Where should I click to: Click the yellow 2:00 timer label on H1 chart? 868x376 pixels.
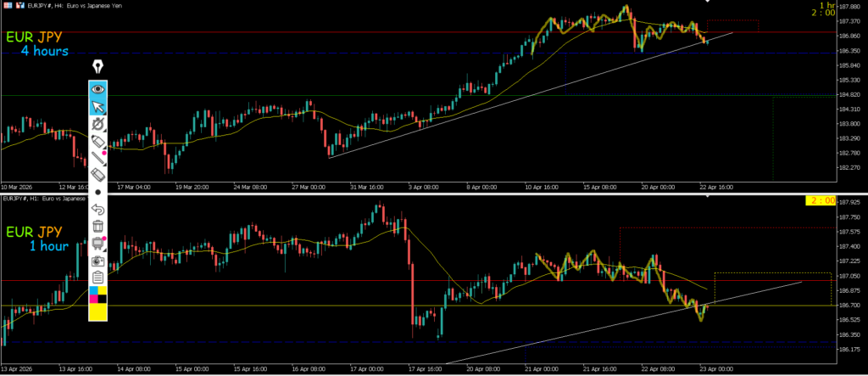click(x=821, y=201)
